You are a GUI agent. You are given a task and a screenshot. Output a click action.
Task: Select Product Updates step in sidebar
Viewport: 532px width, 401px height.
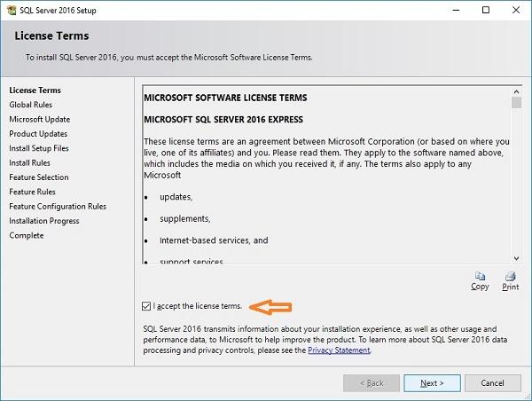pos(38,134)
